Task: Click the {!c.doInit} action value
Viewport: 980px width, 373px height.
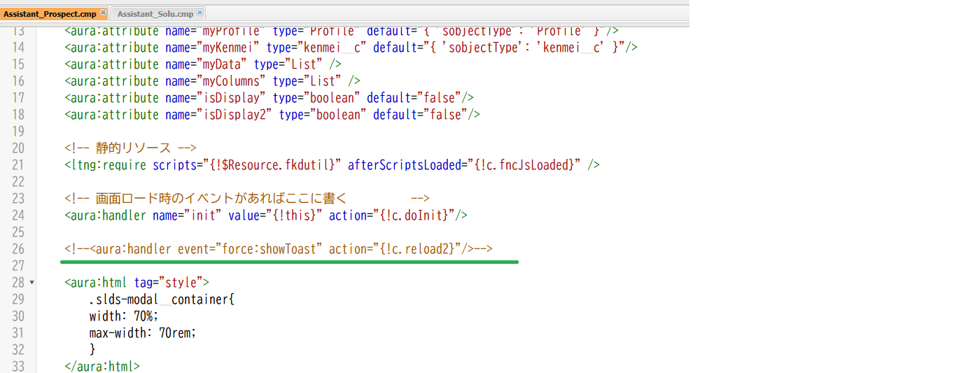Action: 414,216
